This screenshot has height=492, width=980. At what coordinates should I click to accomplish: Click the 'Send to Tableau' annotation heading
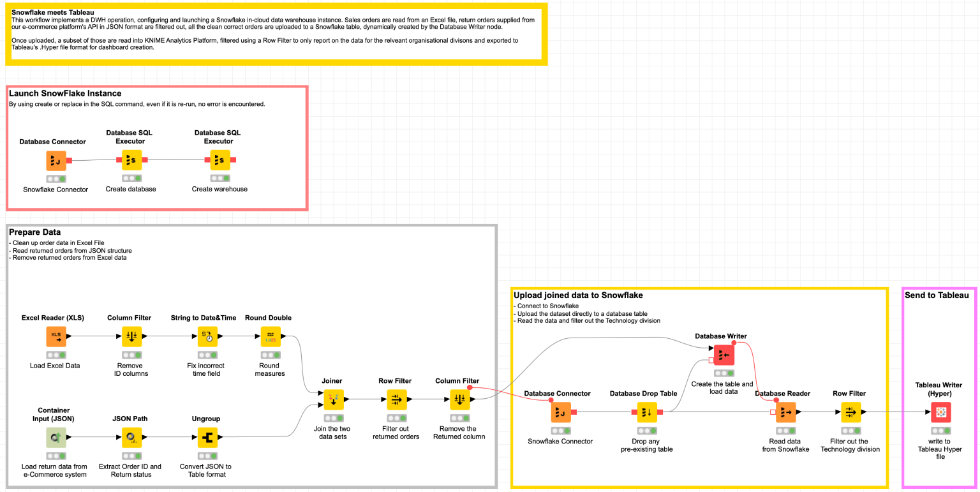pos(937,295)
